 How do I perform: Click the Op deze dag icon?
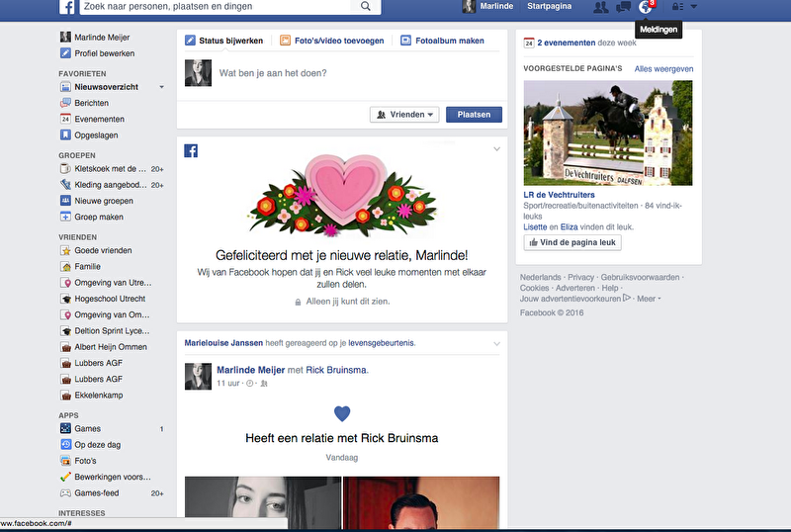click(65, 445)
